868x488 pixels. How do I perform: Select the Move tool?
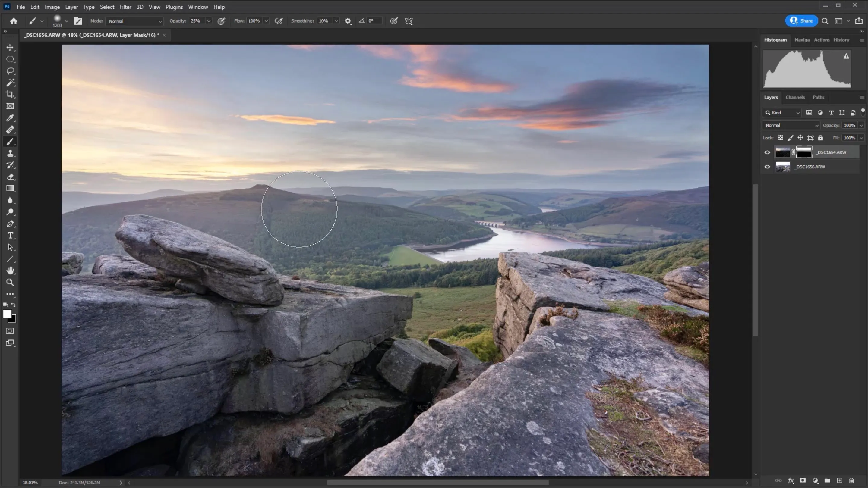[10, 48]
